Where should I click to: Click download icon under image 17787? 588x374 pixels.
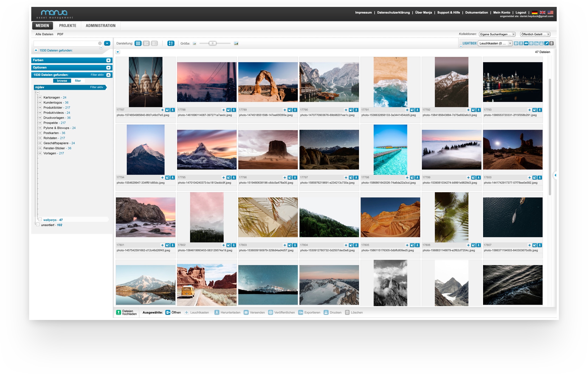[x=172, y=110]
